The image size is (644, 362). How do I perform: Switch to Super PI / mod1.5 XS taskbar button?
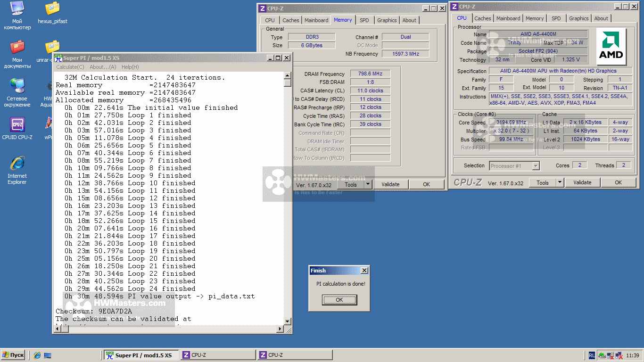(141, 355)
